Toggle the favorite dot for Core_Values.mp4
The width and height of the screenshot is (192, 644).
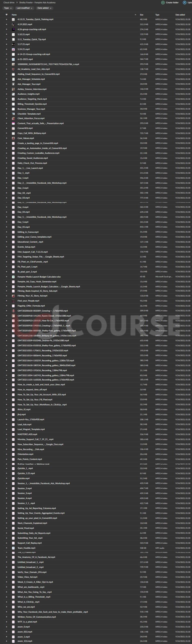[x=6, y=138]
